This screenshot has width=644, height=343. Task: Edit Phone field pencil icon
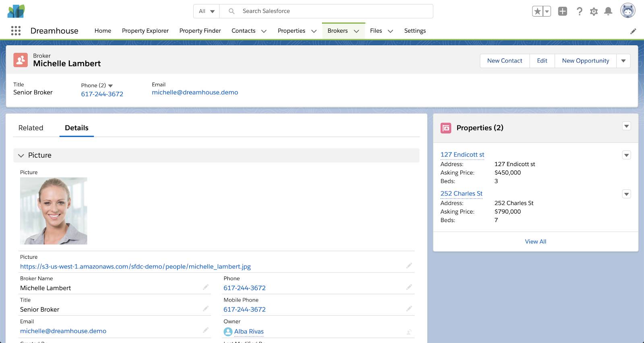409,287
